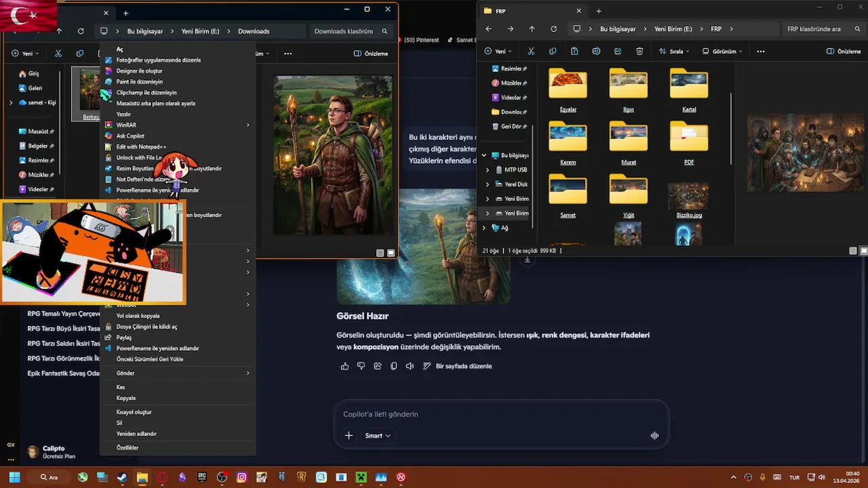Open more options in FRP window toolbar
The height and width of the screenshot is (488, 868).
760,52
